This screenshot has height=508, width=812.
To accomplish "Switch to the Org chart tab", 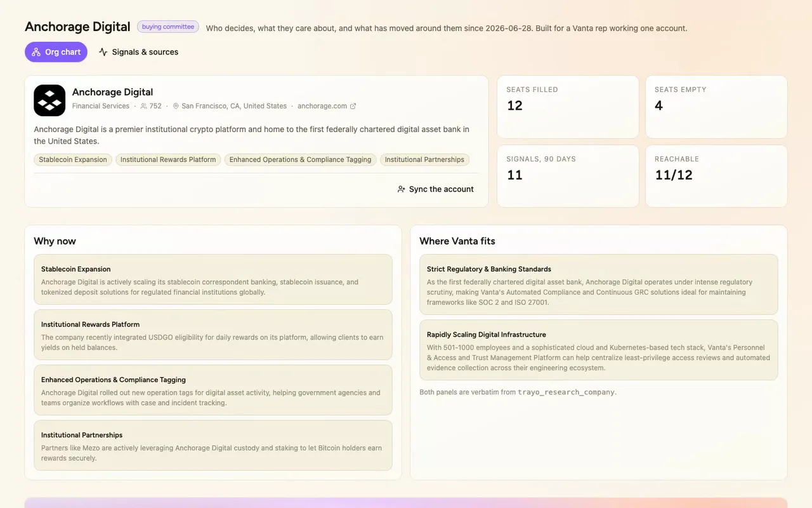I will [x=56, y=52].
